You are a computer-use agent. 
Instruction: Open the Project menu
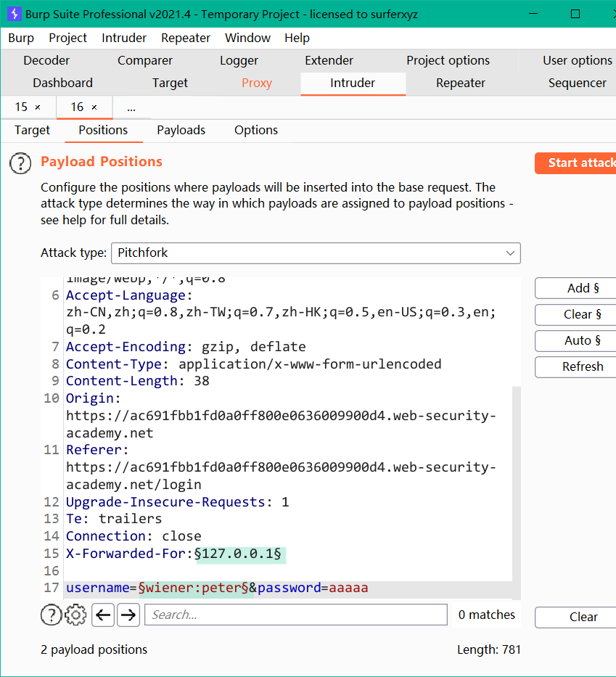tap(67, 38)
